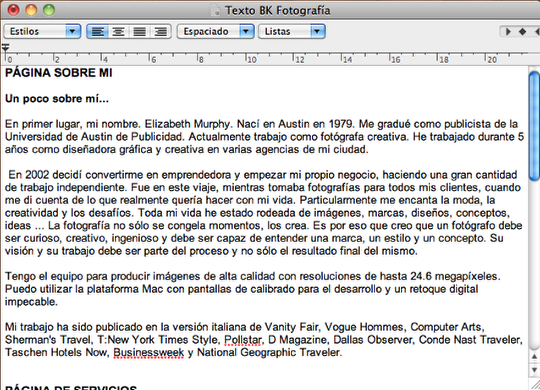Image resolution: width=540 pixels, height=390 pixels.
Task: Click the words D Magazine
Action: point(297,340)
